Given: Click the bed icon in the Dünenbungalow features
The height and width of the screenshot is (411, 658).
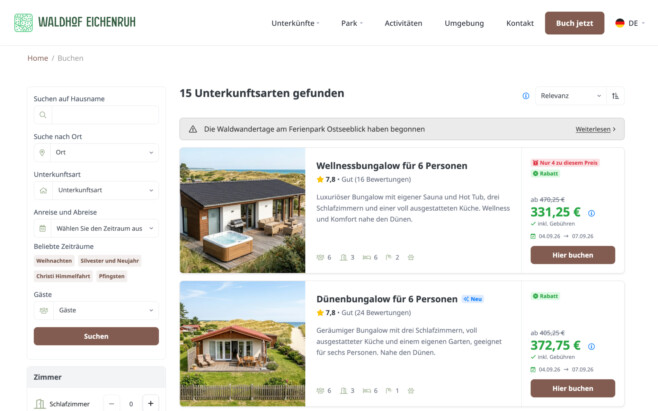Looking at the screenshot, I should [367, 390].
